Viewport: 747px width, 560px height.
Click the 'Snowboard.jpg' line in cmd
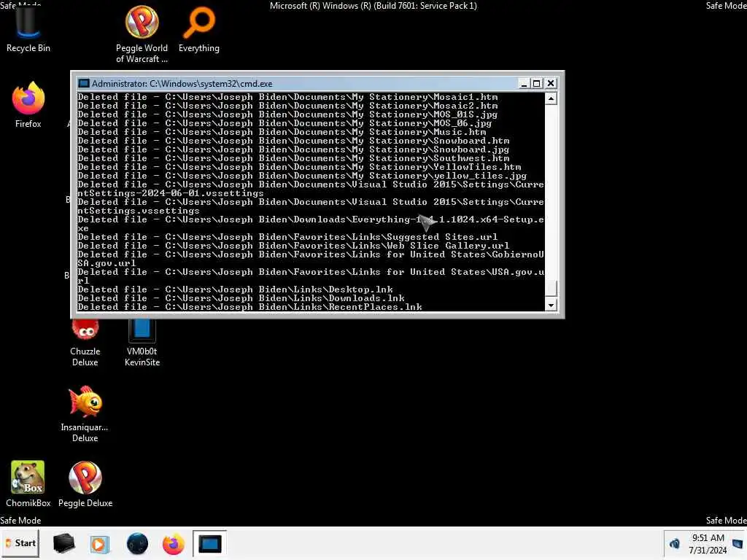[293, 149]
